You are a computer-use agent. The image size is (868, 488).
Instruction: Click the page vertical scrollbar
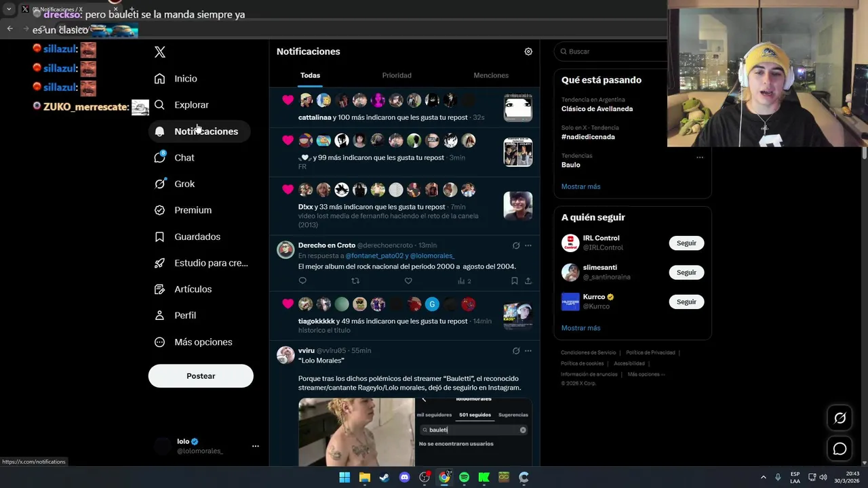(x=864, y=154)
